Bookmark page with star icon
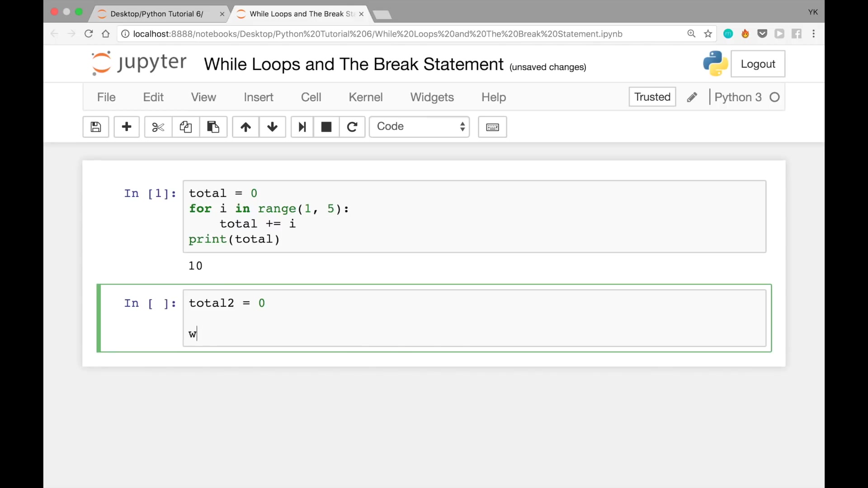Image resolution: width=868 pixels, height=488 pixels. coord(708,34)
